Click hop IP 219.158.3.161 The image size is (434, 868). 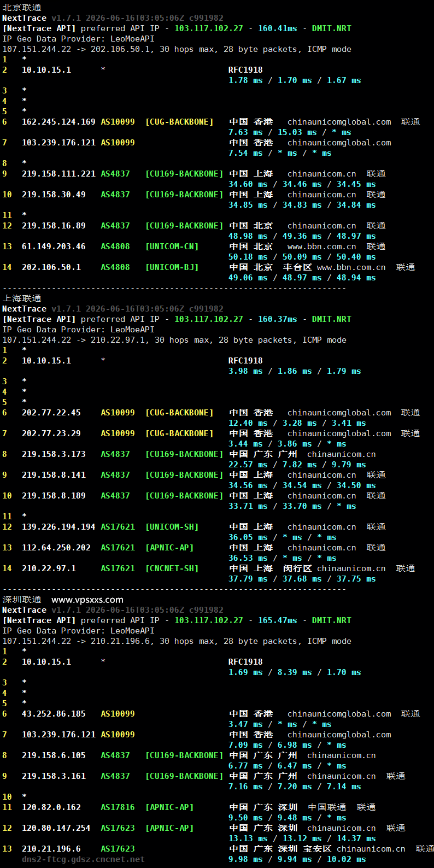[x=54, y=776]
